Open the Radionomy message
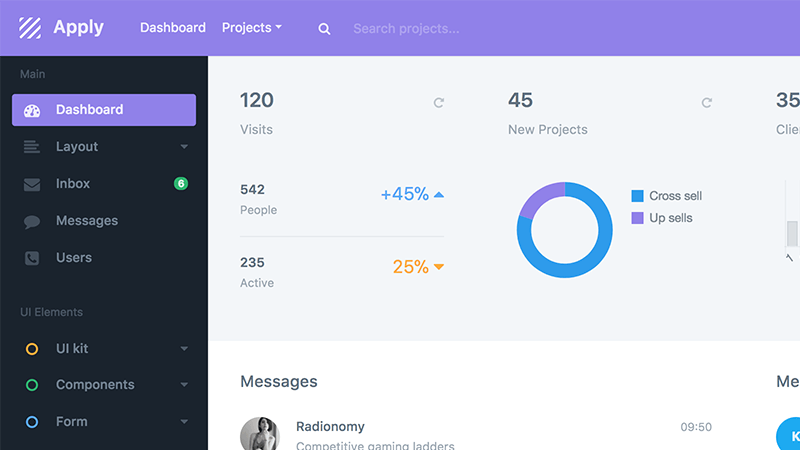The width and height of the screenshot is (800, 450). [476, 434]
